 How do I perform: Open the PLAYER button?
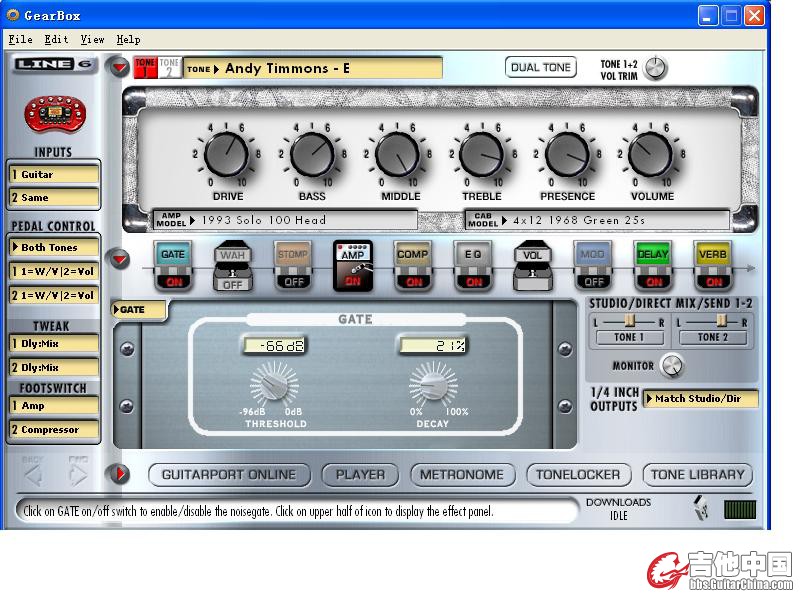coord(360,475)
